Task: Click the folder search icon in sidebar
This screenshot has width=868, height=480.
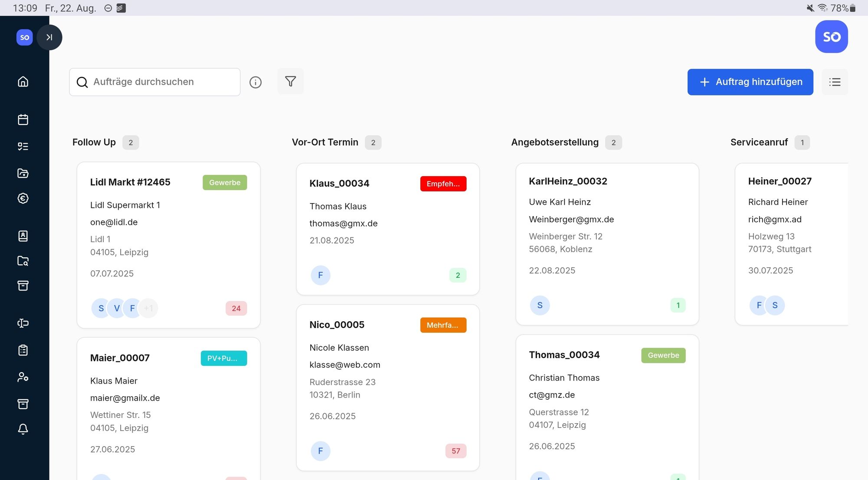Action: tap(23, 261)
